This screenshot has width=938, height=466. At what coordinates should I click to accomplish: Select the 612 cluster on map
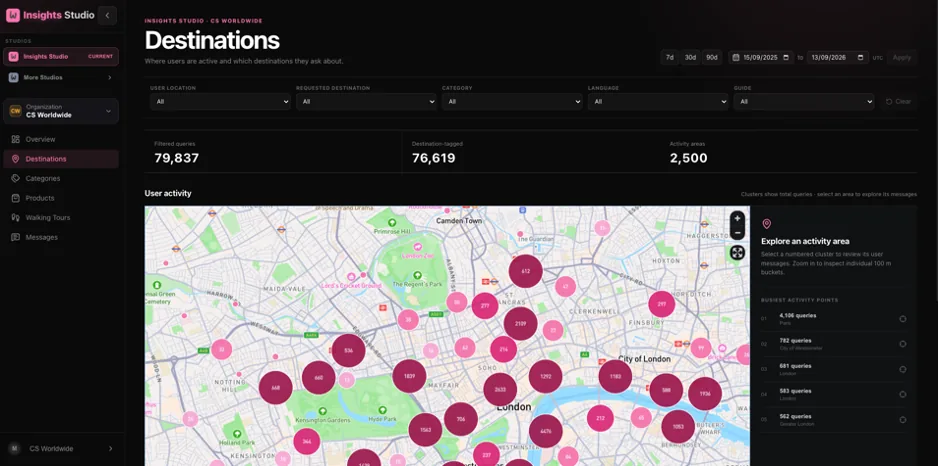525,271
